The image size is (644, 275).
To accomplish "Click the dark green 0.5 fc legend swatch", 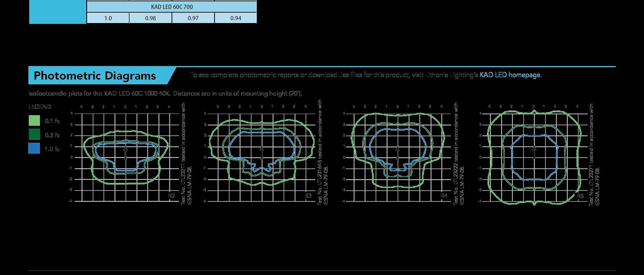I will [34, 134].
